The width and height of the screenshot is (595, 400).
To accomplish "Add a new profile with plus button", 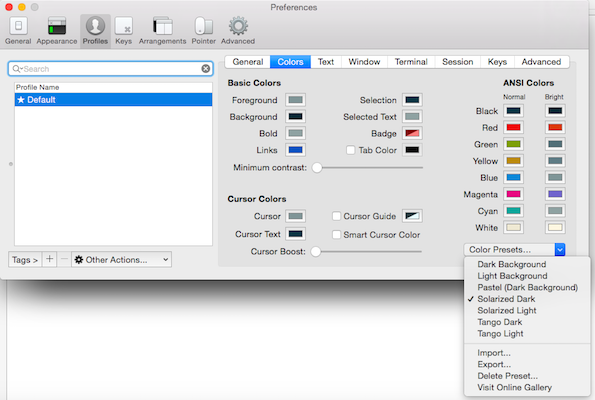I will point(49,259).
